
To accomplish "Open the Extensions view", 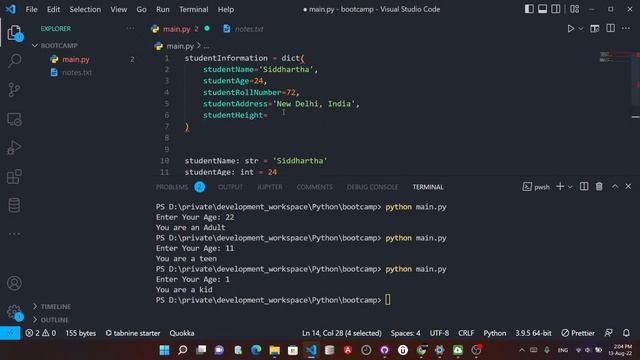I will pos(14,177).
